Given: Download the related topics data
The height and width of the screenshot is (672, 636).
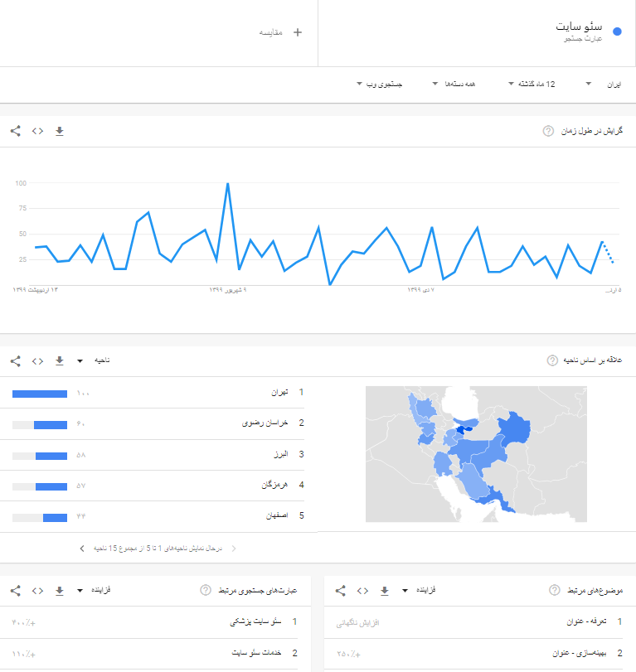Looking at the screenshot, I should (x=384, y=591).
